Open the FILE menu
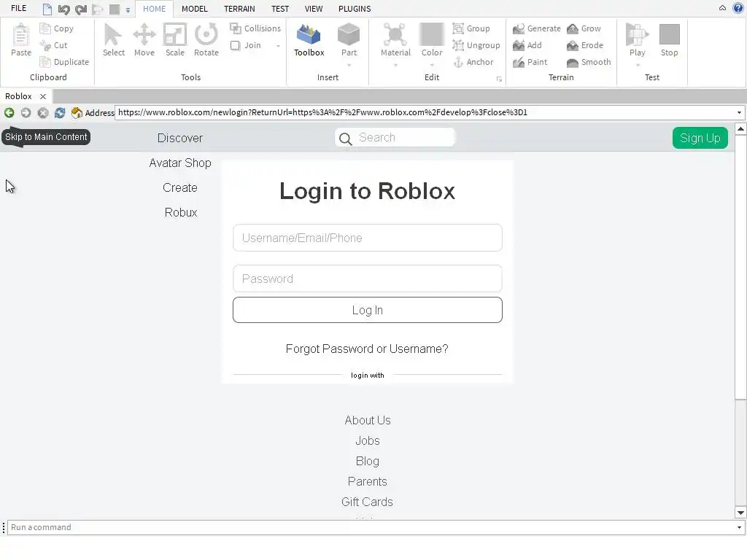Viewport: 747px width, 560px height. 18,9
